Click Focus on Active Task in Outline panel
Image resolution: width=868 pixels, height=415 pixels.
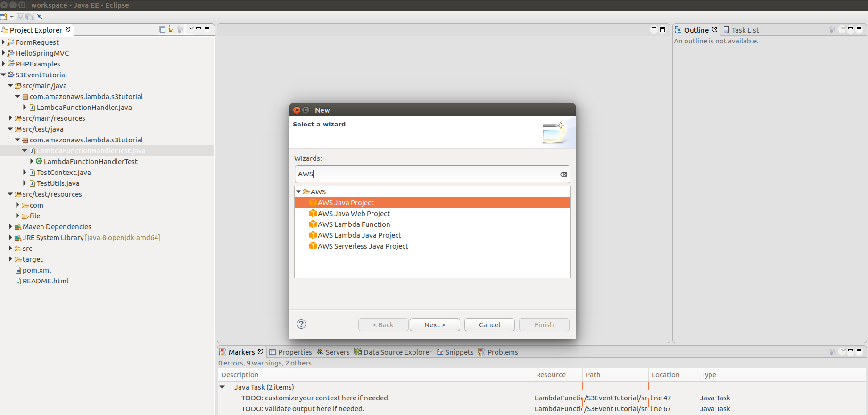pyautogui.click(x=832, y=29)
